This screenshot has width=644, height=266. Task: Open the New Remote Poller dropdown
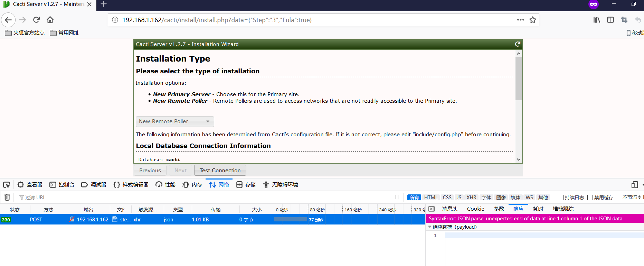[175, 121]
